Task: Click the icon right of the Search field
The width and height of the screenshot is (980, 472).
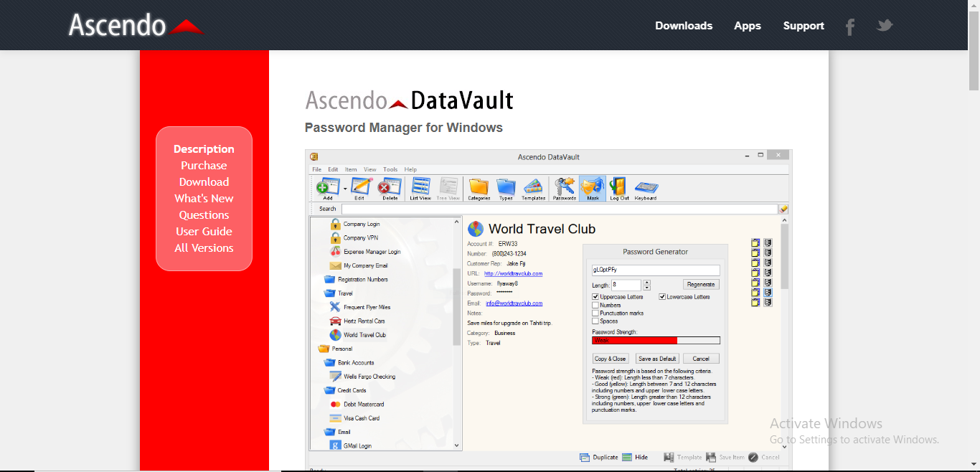Action: 783,209
